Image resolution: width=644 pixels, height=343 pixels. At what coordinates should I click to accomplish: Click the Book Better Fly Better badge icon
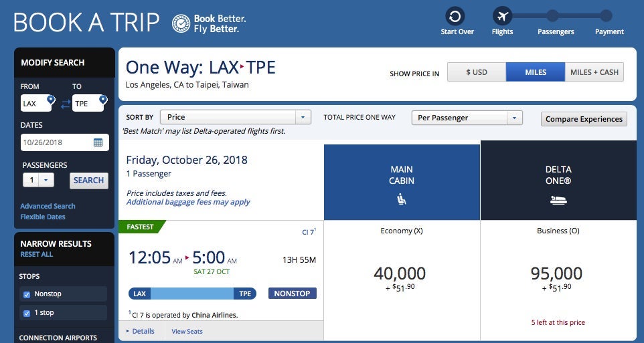tap(181, 23)
